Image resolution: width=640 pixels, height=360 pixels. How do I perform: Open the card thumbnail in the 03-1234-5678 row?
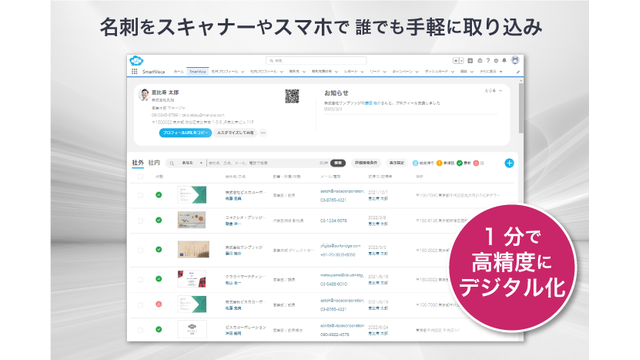192,220
